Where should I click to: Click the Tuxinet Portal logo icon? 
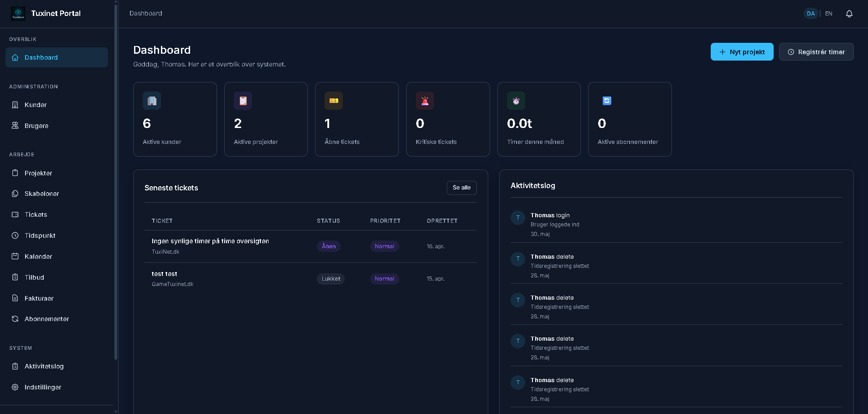18,14
